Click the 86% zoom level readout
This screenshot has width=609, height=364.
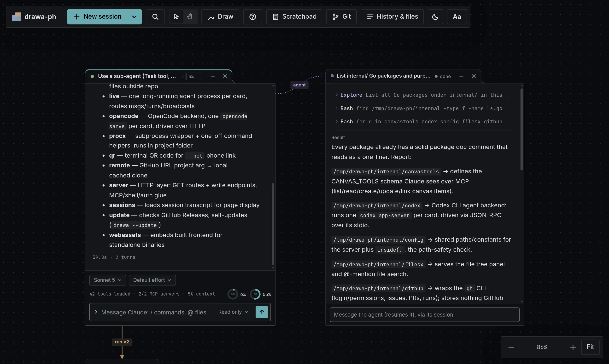(x=542, y=347)
